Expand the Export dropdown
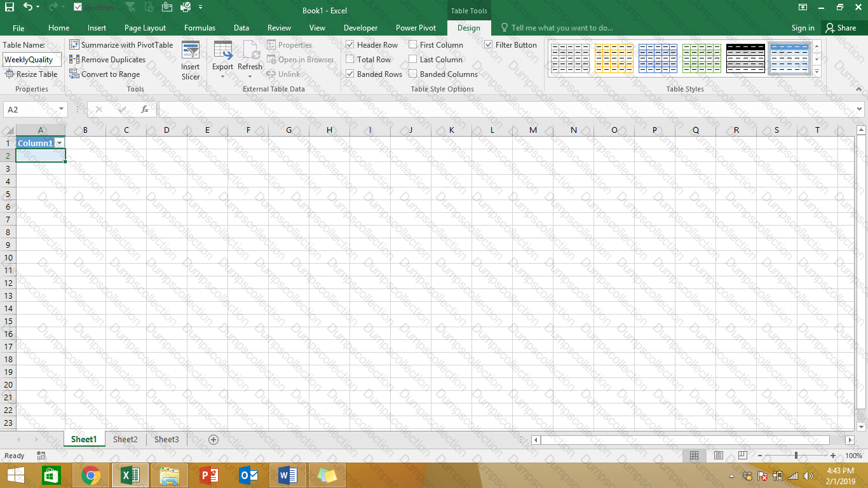The width and height of the screenshot is (868, 488). click(x=222, y=77)
